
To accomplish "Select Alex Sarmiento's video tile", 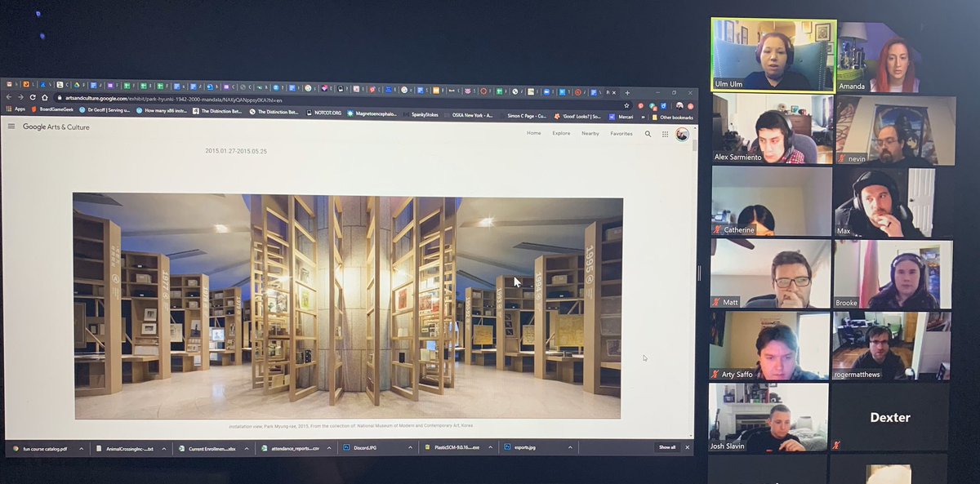I will [x=772, y=129].
